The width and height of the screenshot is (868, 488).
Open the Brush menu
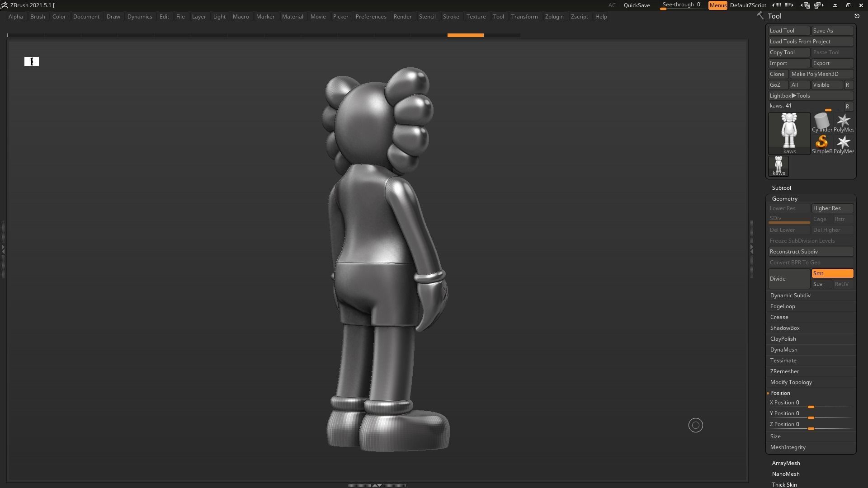coord(38,17)
